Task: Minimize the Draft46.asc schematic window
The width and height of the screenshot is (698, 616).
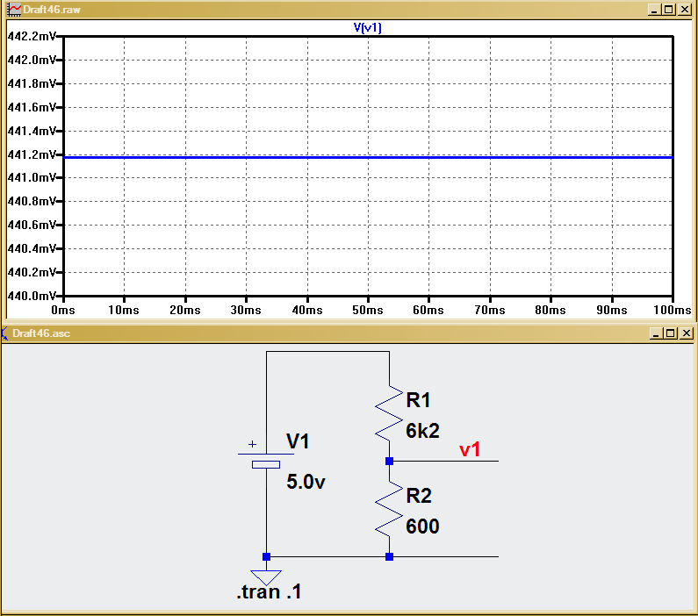Action: [656, 333]
